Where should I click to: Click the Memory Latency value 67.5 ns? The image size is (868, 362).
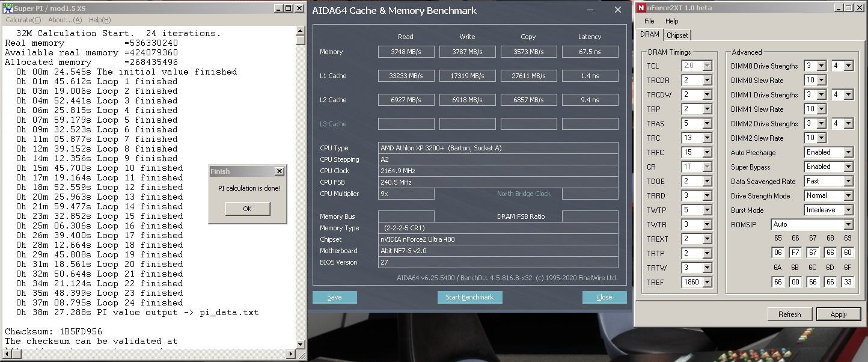(x=590, y=52)
